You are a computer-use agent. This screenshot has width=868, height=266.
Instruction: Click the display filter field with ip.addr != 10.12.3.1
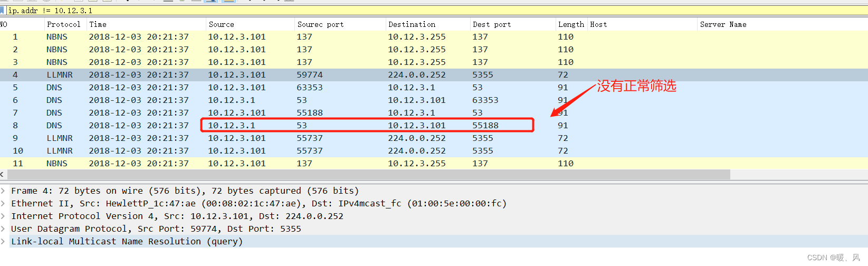point(437,11)
